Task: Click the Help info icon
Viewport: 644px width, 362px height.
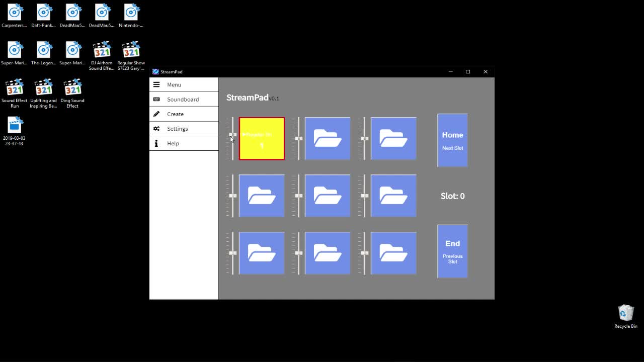Action: pos(156,143)
